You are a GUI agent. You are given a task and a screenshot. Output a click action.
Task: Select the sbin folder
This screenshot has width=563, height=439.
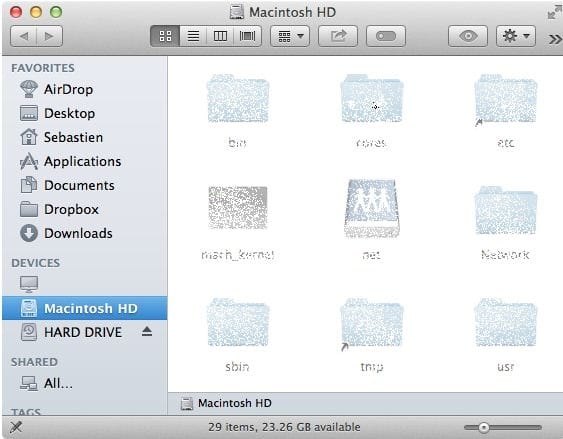237,322
